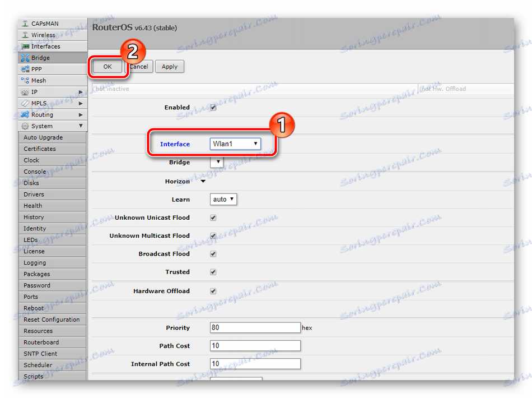Viewport: 532px width, 398px height.
Task: Click the CAPsMAN antenna icon
Action: tap(25, 24)
